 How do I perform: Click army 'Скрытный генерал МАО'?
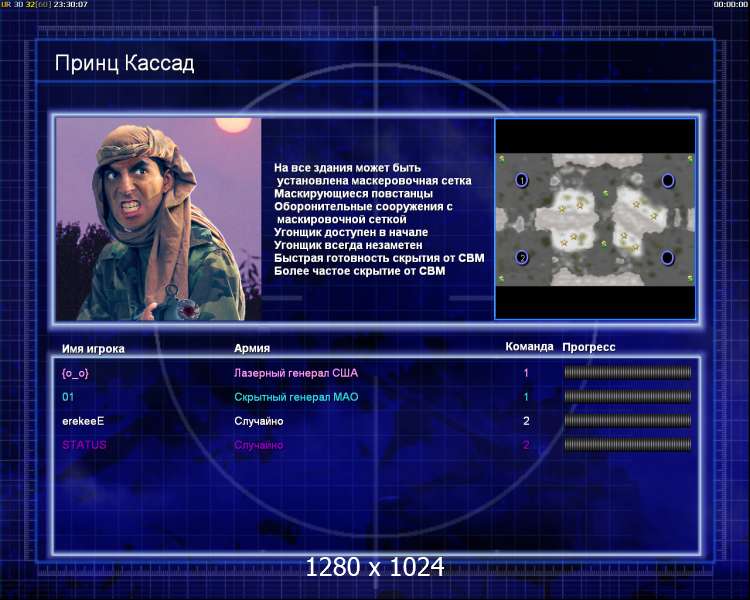pos(296,397)
